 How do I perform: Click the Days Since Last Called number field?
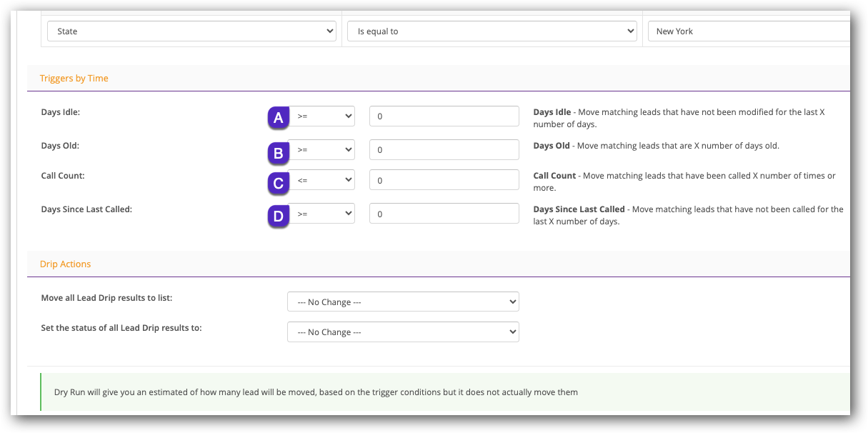pos(444,214)
